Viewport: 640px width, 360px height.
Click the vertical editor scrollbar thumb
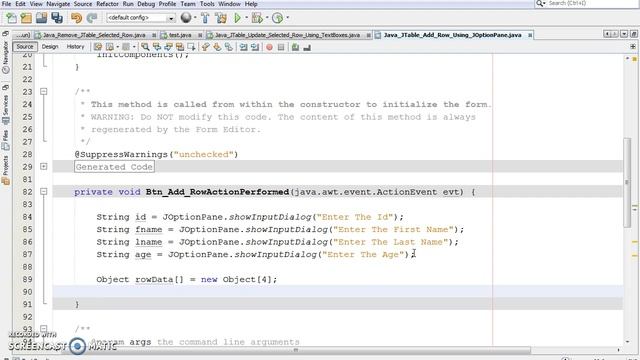(x=627, y=182)
